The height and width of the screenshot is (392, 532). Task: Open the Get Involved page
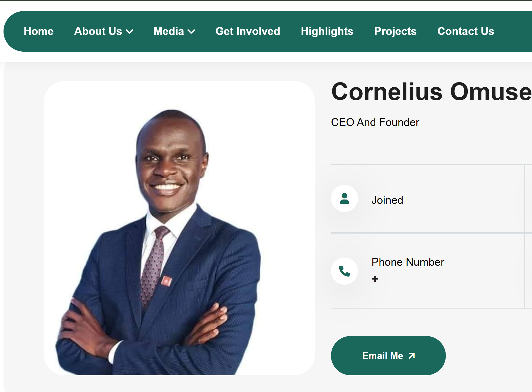tap(248, 31)
